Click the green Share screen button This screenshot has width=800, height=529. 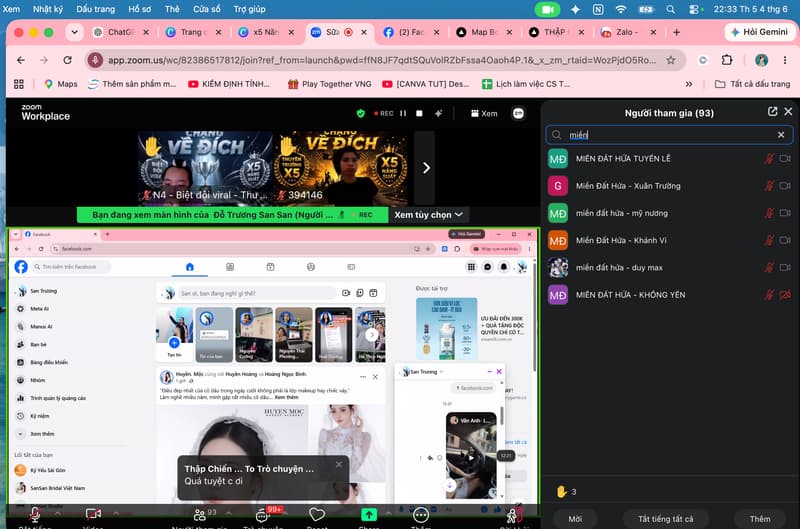[369, 515]
